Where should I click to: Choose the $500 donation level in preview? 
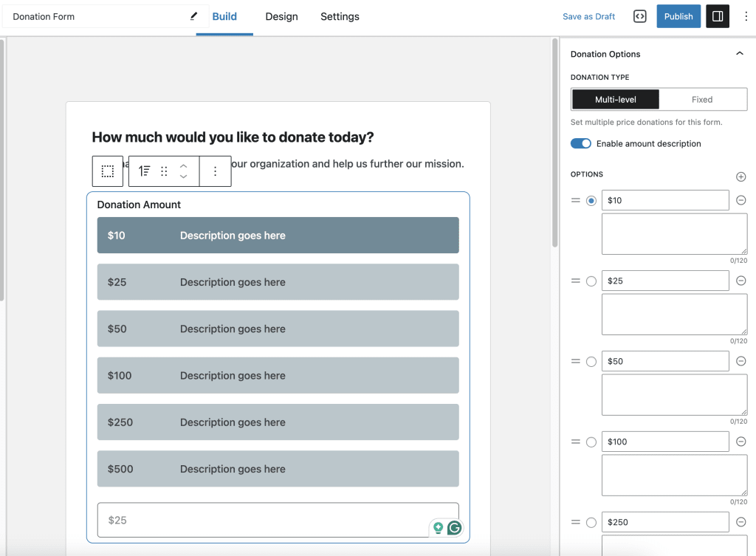tap(278, 469)
